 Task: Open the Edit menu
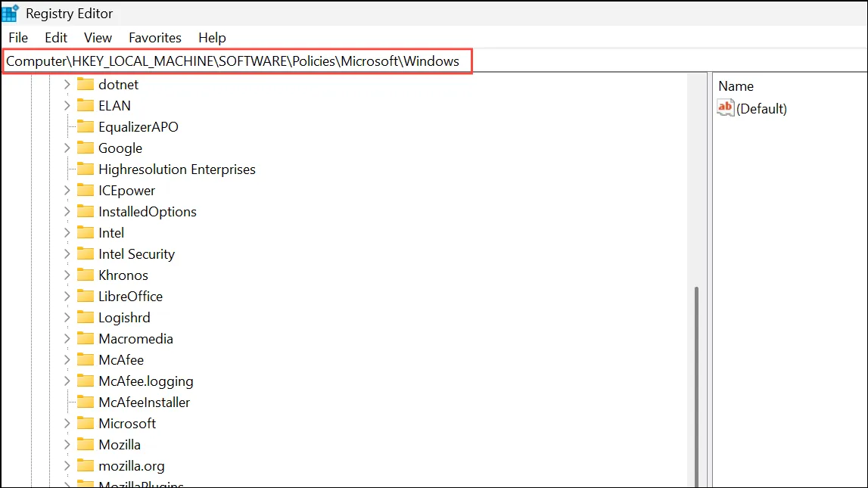[56, 38]
